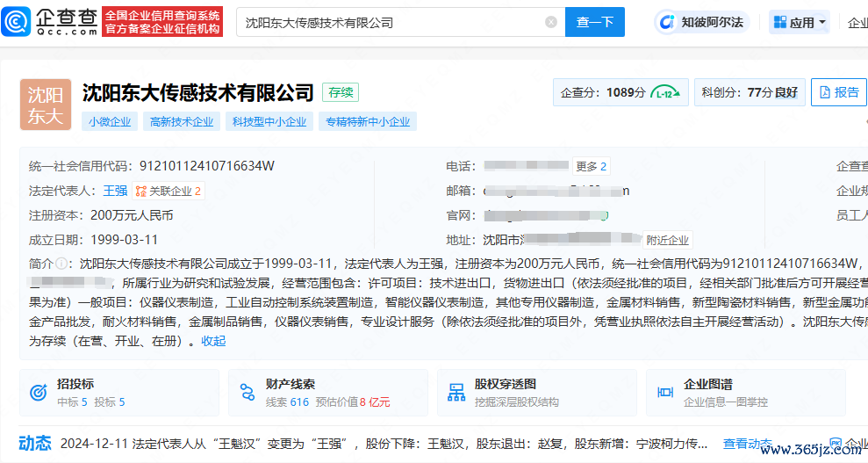Click the 报告 document icon

point(825,92)
